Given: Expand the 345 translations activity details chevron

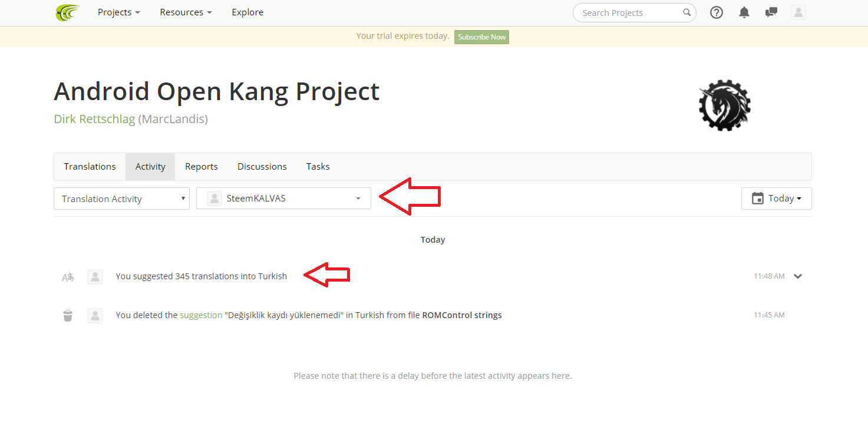Looking at the screenshot, I should pos(798,276).
